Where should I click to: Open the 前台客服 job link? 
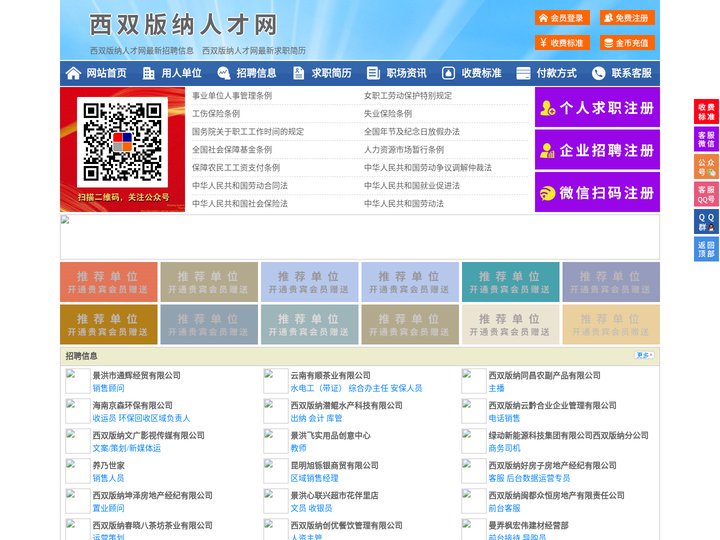point(504,508)
